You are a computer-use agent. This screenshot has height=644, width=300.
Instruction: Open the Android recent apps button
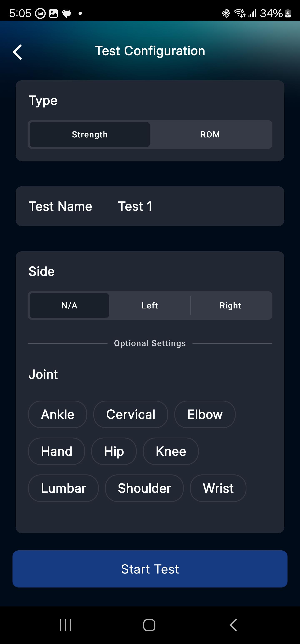pyautogui.click(x=65, y=625)
